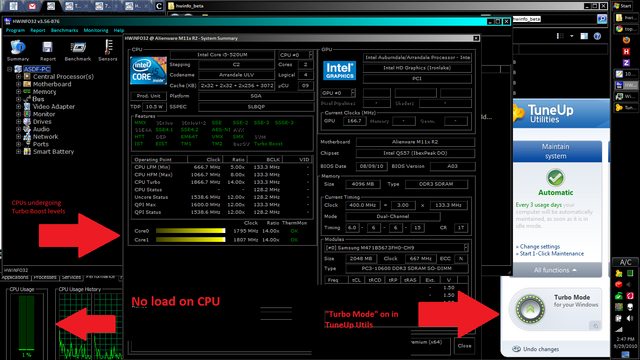Toggle the Turbo Mode round button
Viewport: 640px width, 360px height.
point(530,309)
